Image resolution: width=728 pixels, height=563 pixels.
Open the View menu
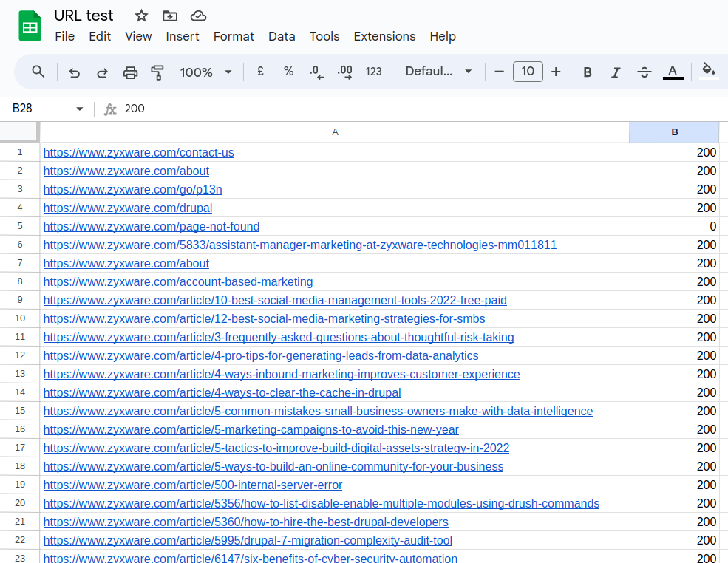click(138, 36)
